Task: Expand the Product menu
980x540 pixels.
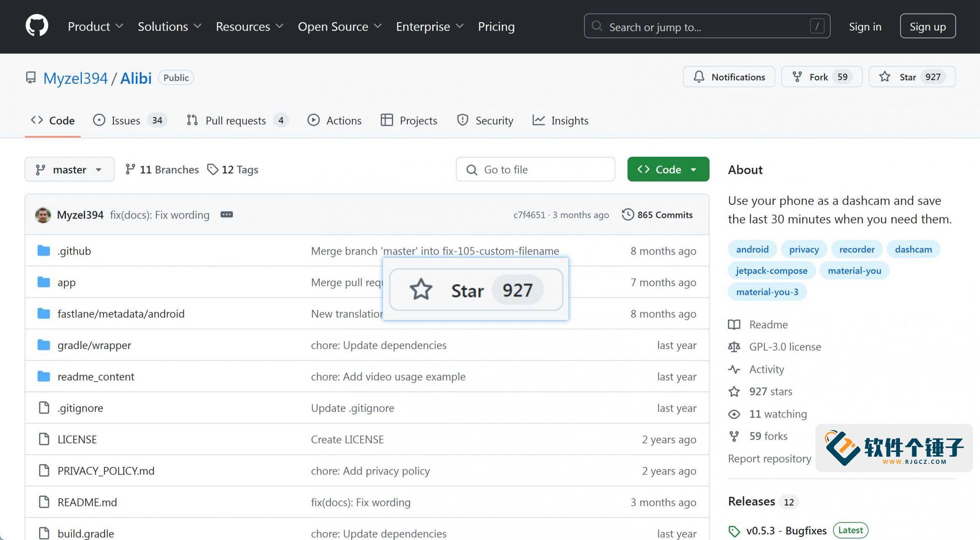Action: pos(95,26)
